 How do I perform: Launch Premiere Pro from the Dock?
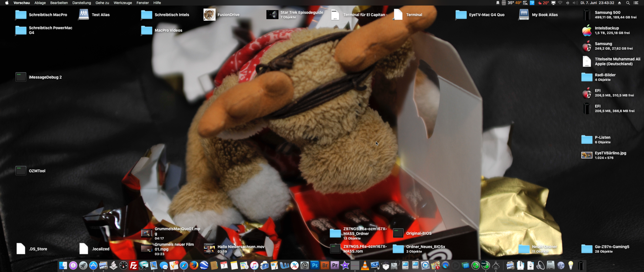coord(335,266)
